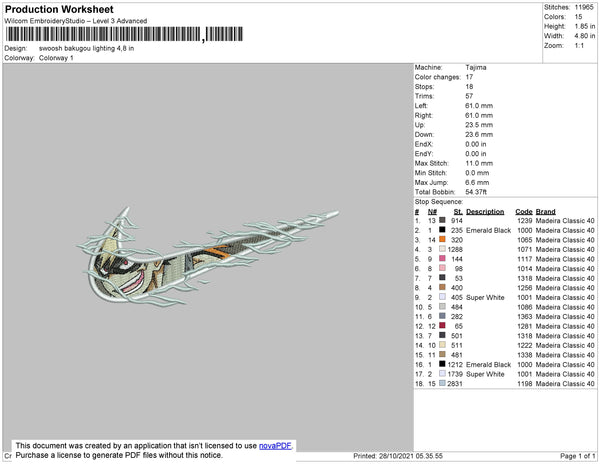Click the Production Worksheet title
The width and height of the screenshot is (600, 464).
(59, 10)
